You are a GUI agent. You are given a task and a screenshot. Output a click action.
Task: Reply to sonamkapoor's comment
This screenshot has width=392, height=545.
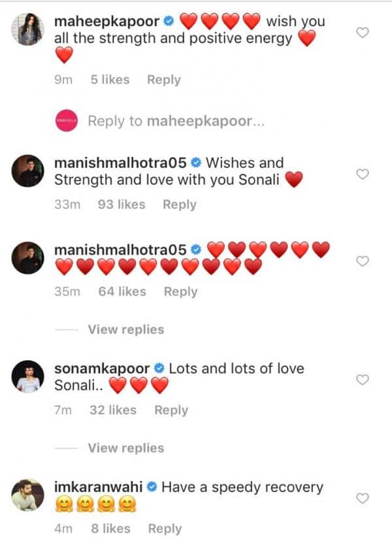[x=171, y=410]
